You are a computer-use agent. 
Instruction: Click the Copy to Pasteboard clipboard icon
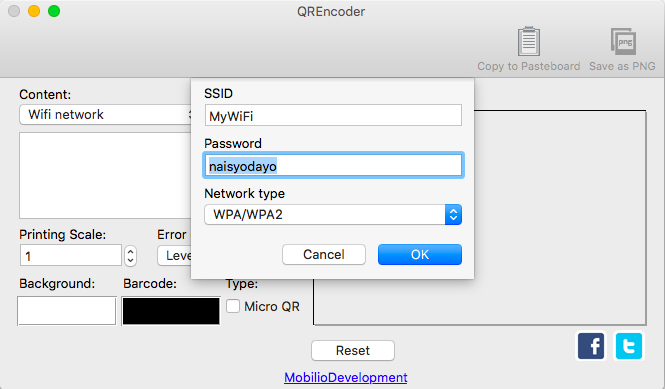point(528,41)
